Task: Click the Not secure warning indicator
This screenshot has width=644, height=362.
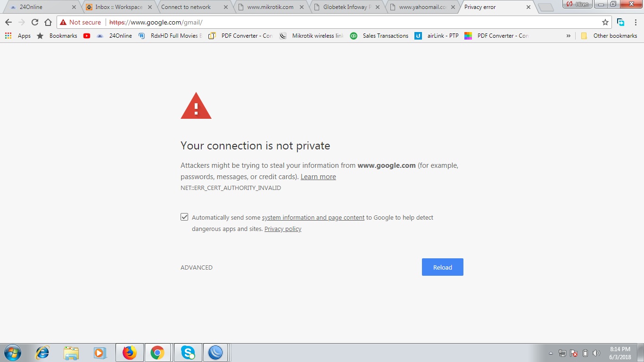Action: point(80,22)
